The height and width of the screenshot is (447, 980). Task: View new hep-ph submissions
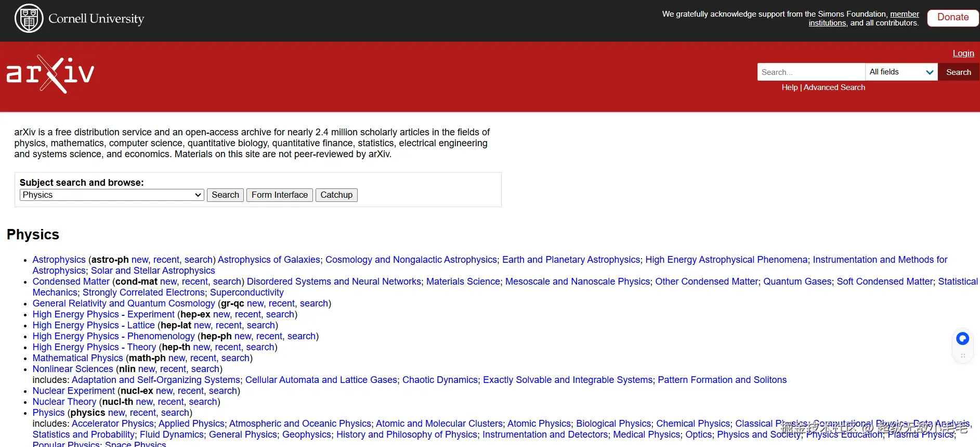point(243,336)
